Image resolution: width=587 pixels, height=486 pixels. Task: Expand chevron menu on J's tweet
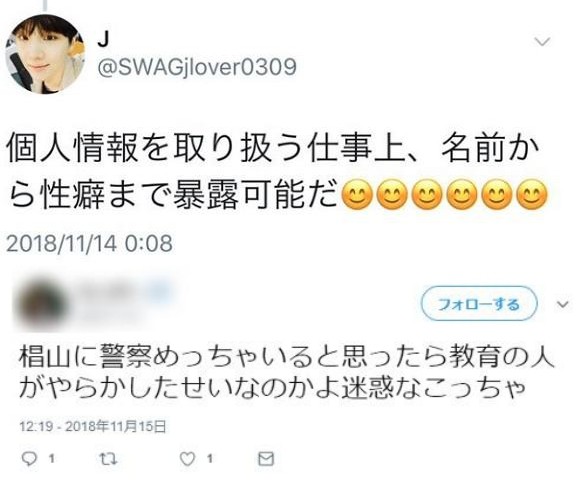click(542, 41)
